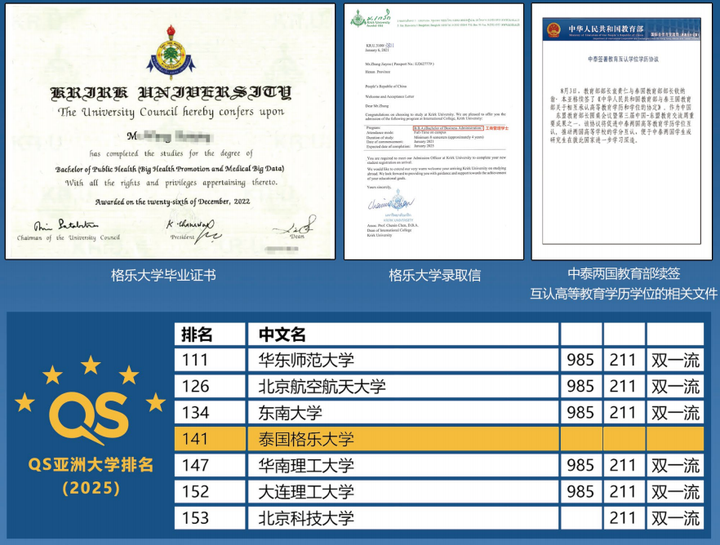Select the highlighted 泰国格乐大学 cell
This screenshot has height=545, width=720.
point(403,439)
